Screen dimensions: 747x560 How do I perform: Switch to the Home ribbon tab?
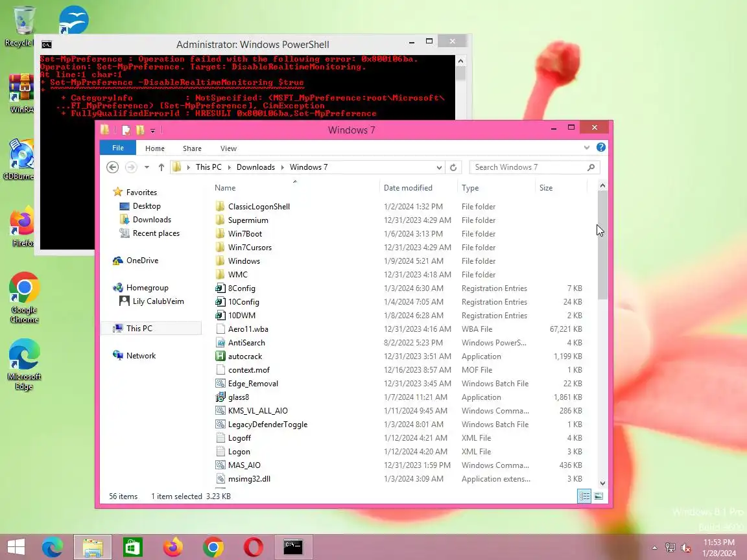[155, 148]
